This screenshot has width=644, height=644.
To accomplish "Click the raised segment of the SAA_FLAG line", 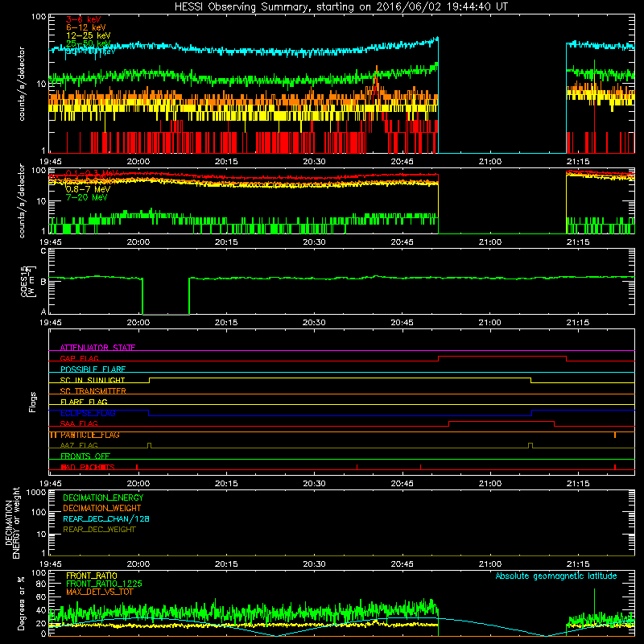I will (x=502, y=421).
